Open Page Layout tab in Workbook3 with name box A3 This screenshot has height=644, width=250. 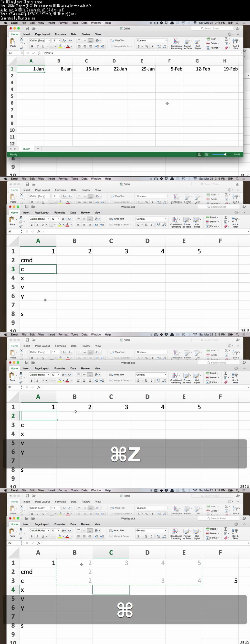(42, 212)
